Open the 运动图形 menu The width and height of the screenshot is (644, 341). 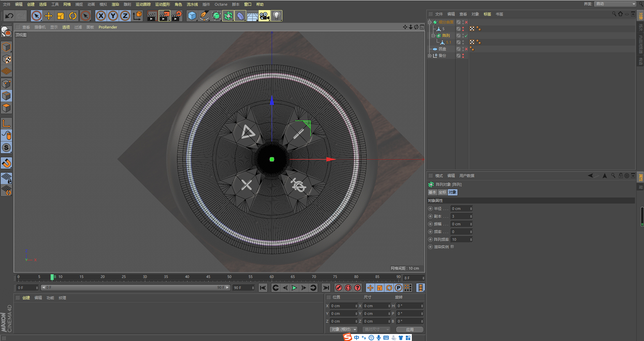[x=162, y=4]
